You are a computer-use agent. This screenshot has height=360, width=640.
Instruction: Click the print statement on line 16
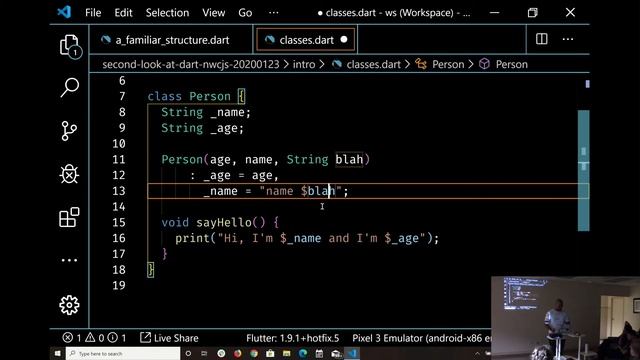tap(307, 238)
